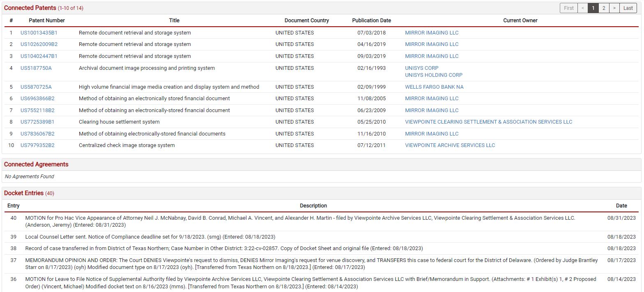This screenshot has height=292, width=644.
Task: Click the Document Country column header
Action: [x=307, y=21]
